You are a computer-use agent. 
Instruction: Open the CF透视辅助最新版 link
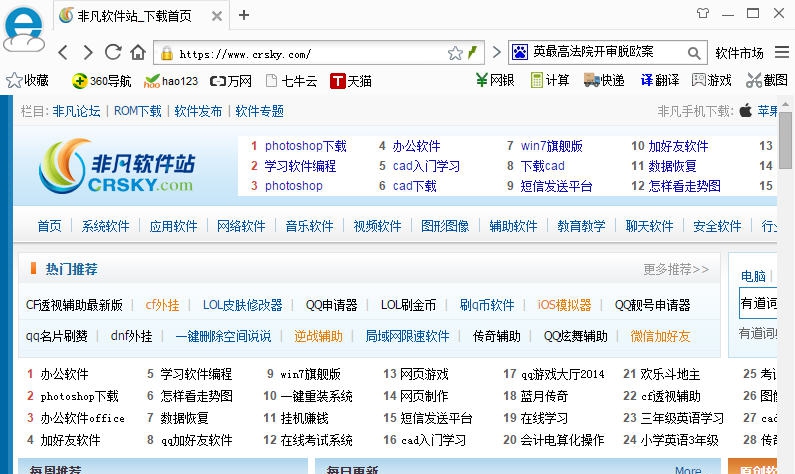[x=74, y=305]
